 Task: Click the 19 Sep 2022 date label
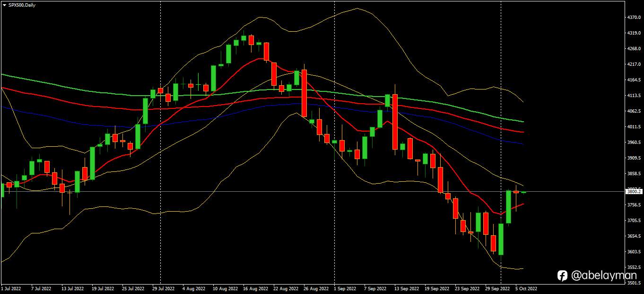tap(438, 288)
